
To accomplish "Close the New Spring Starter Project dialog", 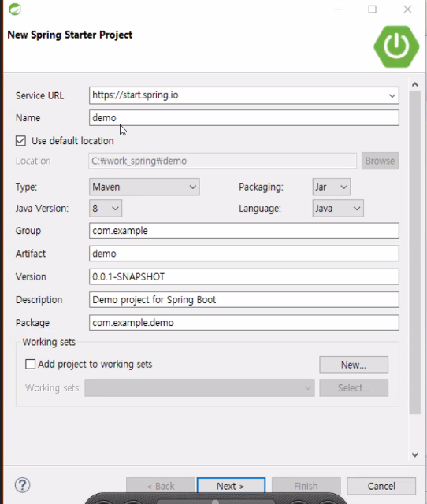I will (x=407, y=9).
